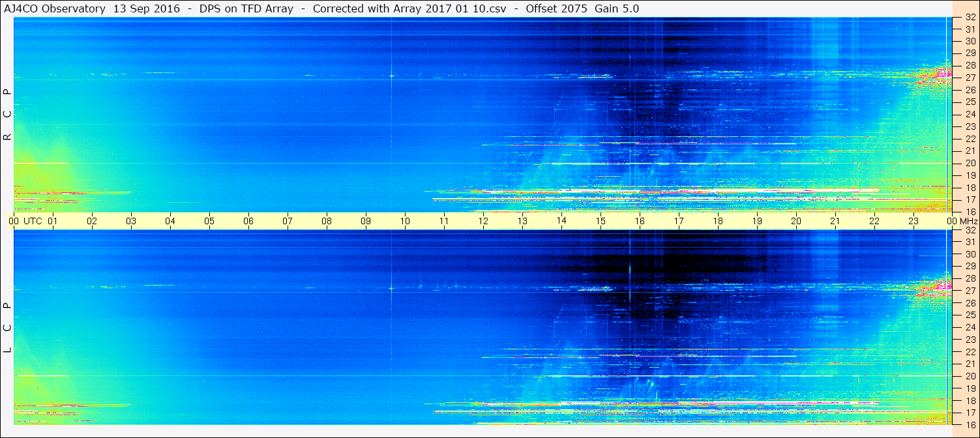
Task: Click the '23' hour label on time axis
Action: pos(913,221)
